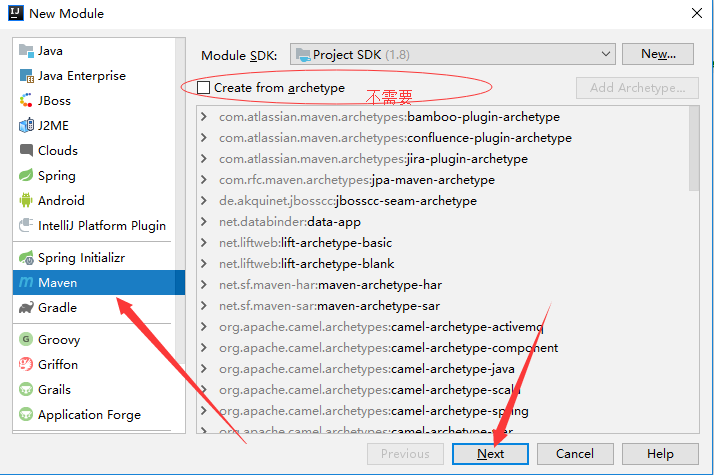Select jira-plugin-archetype text row

[x=373, y=159]
